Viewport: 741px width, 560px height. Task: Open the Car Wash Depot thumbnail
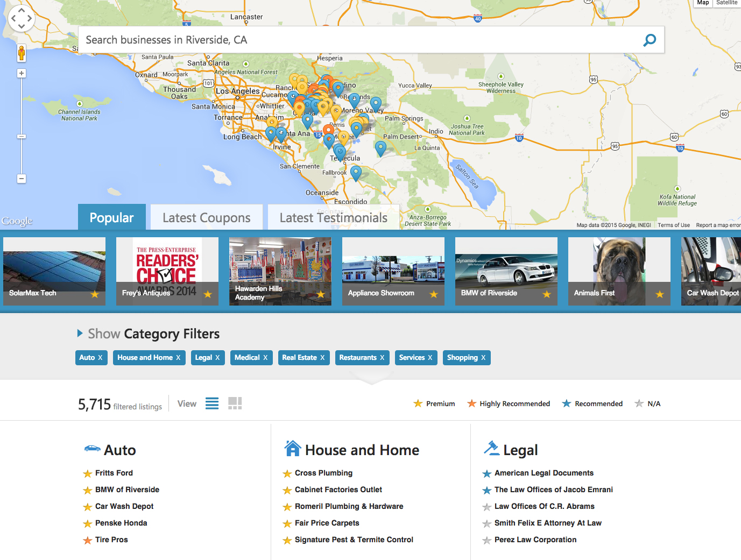pos(711,271)
